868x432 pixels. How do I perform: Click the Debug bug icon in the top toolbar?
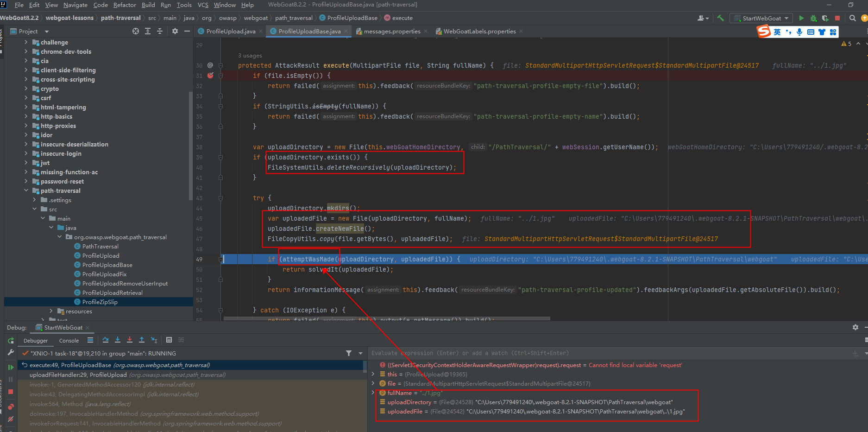813,18
